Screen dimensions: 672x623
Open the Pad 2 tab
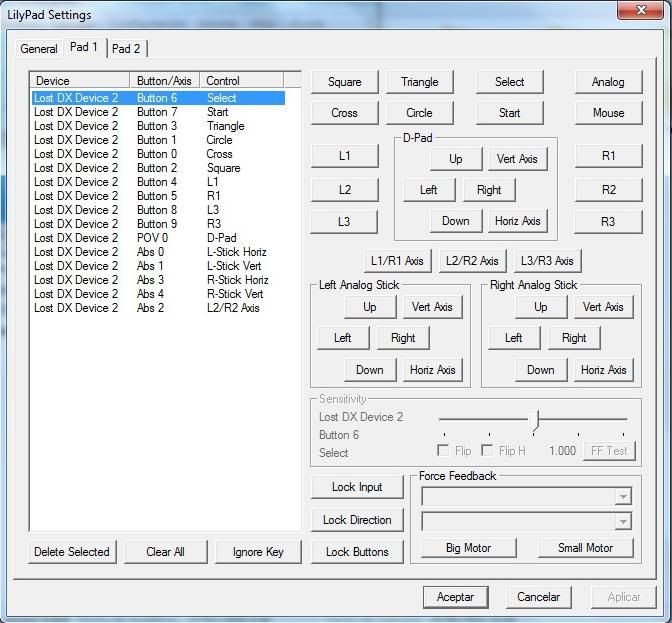tap(126, 48)
